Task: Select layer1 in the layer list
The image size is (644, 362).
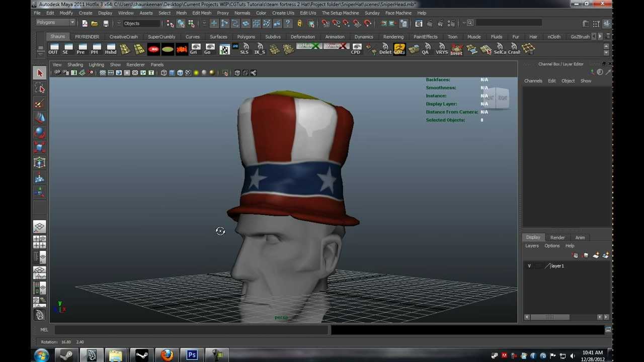Action: [x=557, y=266]
